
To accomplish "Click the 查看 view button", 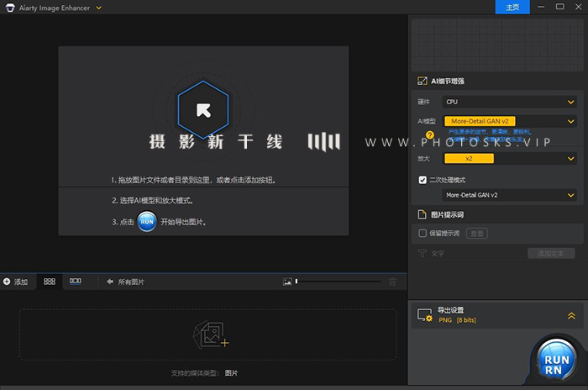I will [x=477, y=233].
